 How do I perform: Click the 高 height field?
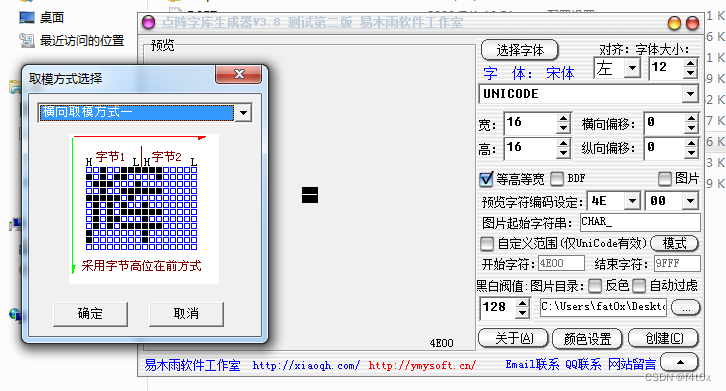(530, 148)
